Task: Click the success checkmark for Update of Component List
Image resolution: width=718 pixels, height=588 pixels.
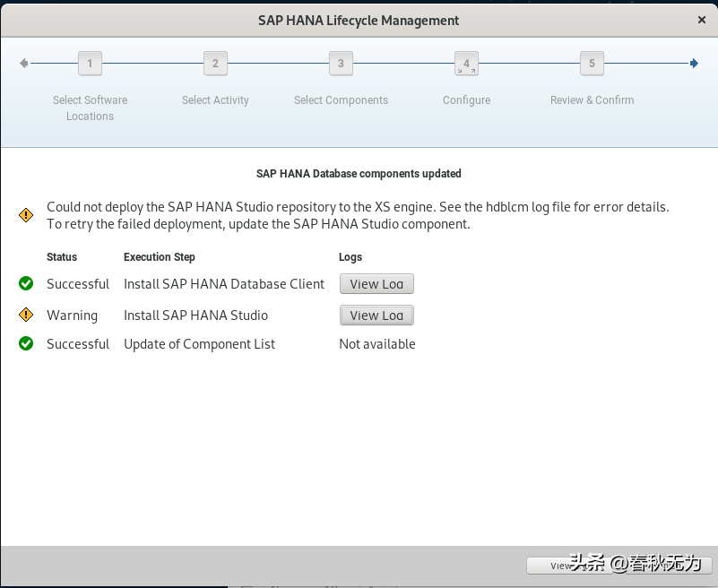Action: 25,343
